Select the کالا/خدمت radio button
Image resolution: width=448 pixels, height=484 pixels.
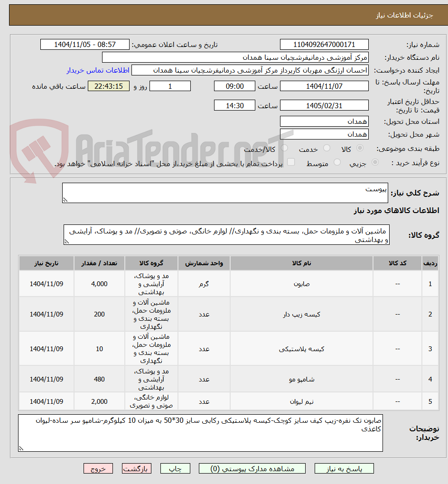[284, 148]
